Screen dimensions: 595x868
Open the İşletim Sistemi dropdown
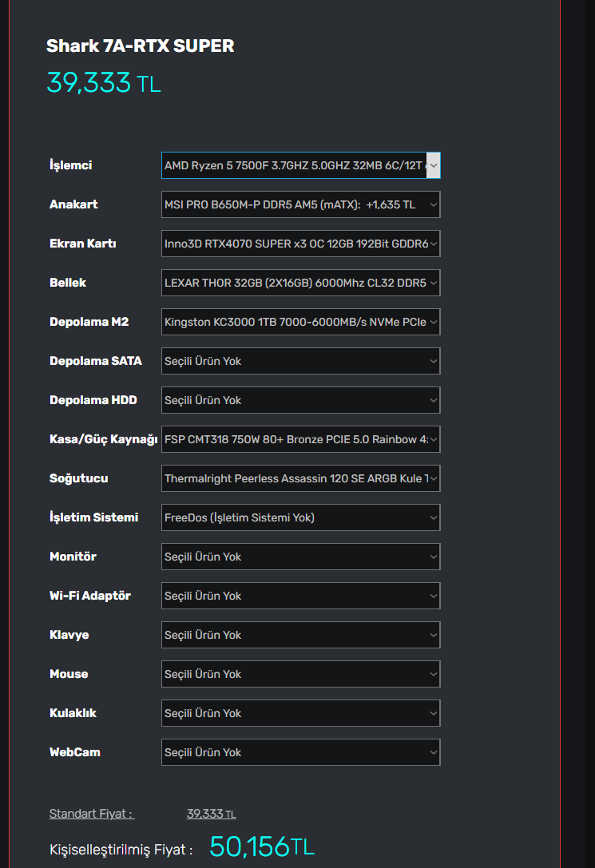300,517
